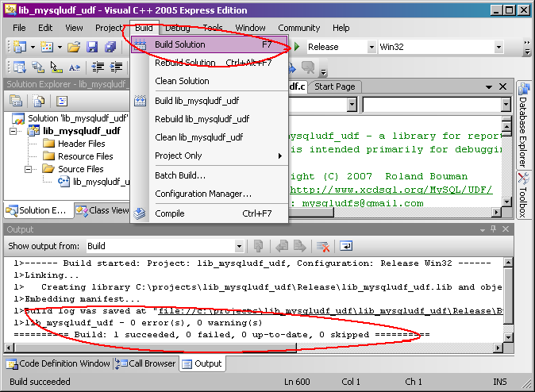Go to next message in Output
This screenshot has width=535, height=392.
click(299, 246)
